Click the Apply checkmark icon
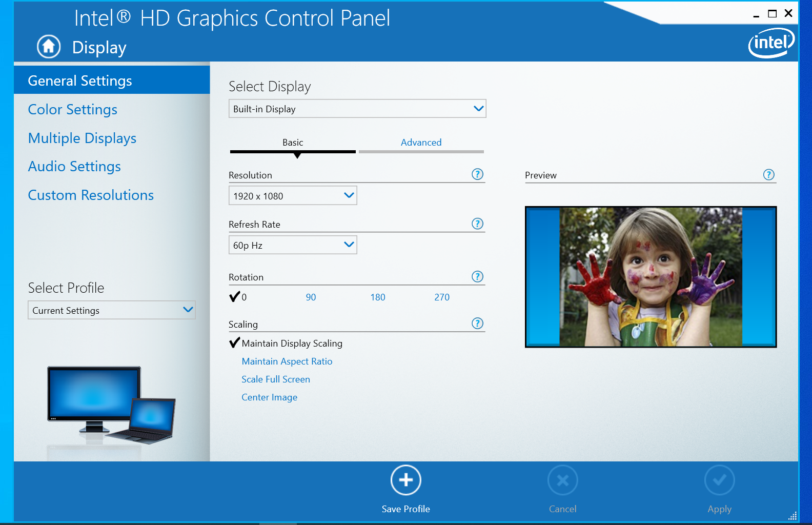The image size is (812, 525). click(x=720, y=480)
